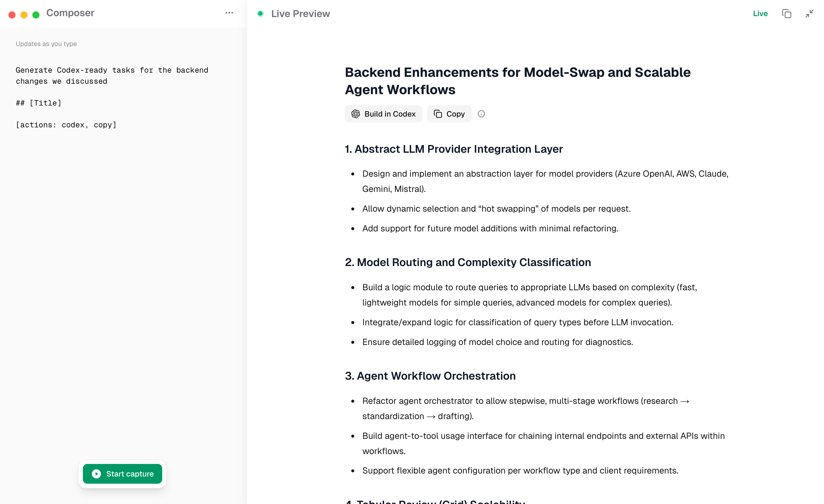Click the Build in Codex button
Screen dimensions: 824x504
tap(384, 114)
